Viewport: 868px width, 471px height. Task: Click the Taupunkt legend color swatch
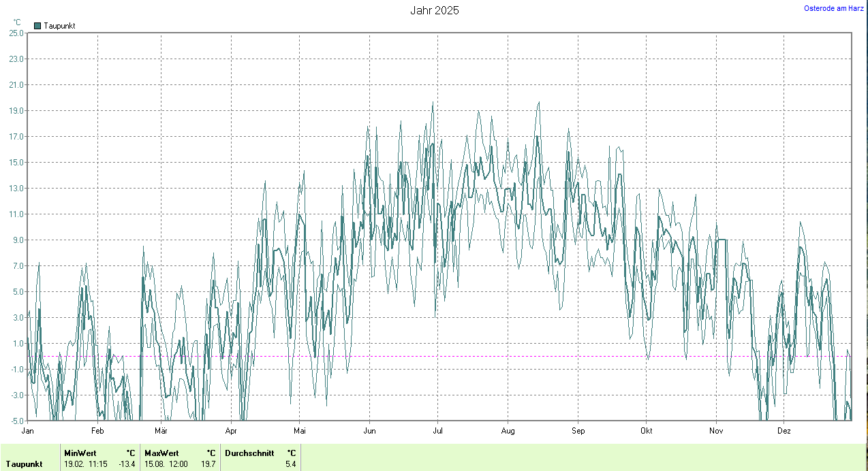coord(37,26)
